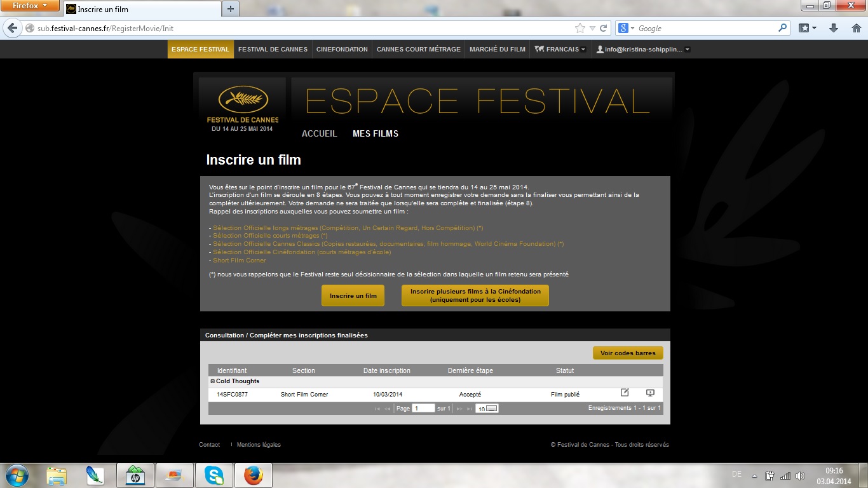This screenshot has height=488, width=868.
Task: Open Skype from the Windows taskbar
Action: (x=214, y=475)
